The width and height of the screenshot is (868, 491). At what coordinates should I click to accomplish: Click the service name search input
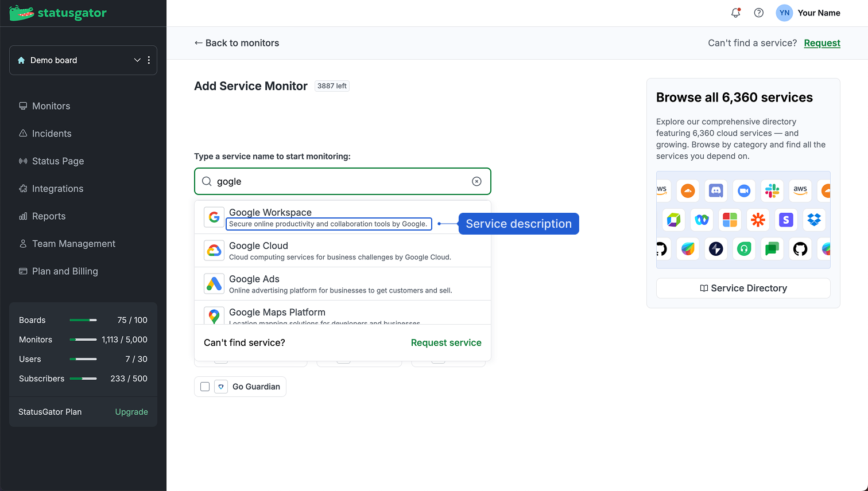(343, 181)
